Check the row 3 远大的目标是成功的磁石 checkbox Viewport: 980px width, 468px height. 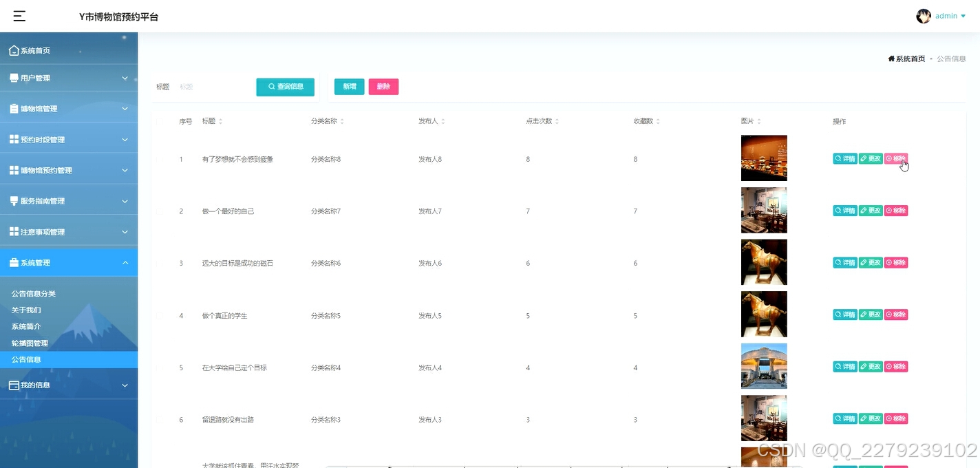tap(160, 263)
